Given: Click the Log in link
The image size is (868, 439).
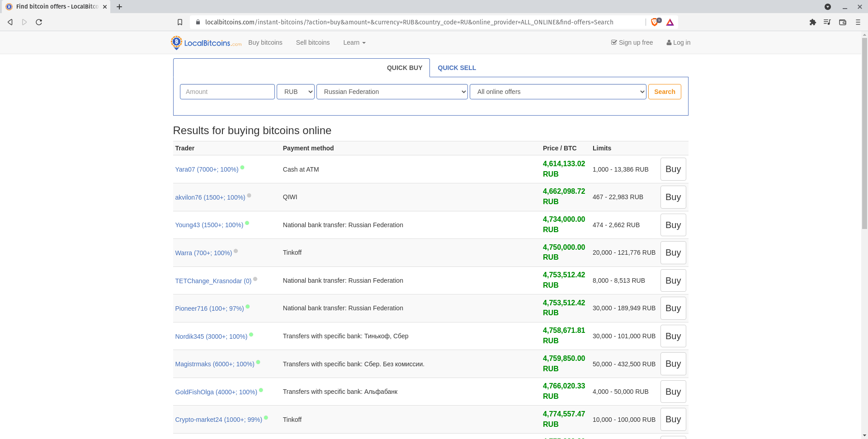Looking at the screenshot, I should (678, 42).
